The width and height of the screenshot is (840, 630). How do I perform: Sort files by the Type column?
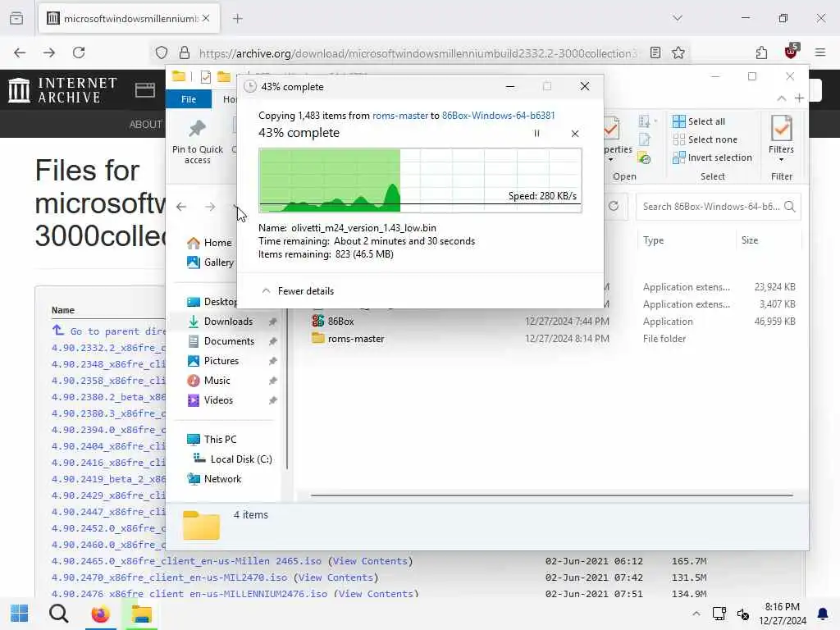[x=654, y=240]
